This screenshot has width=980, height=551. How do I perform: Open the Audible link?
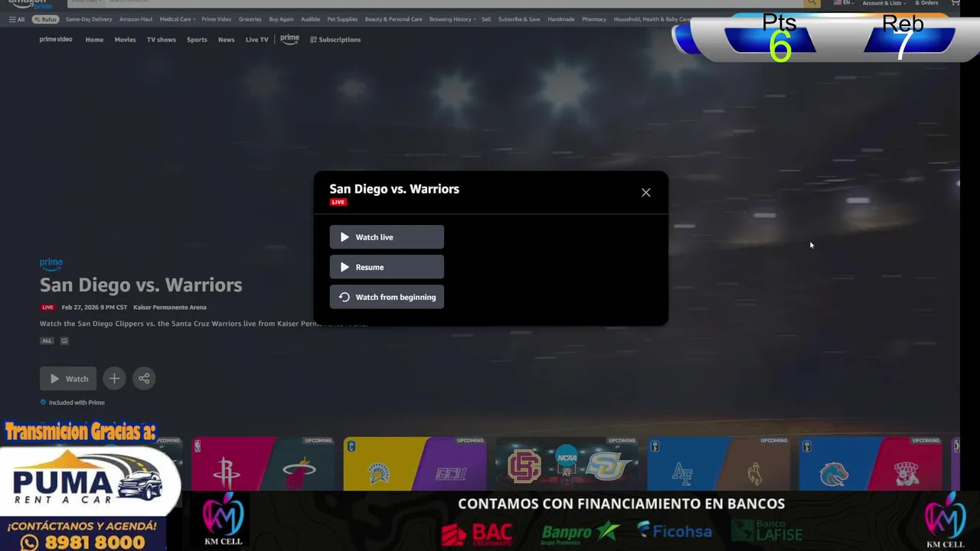[x=310, y=19]
